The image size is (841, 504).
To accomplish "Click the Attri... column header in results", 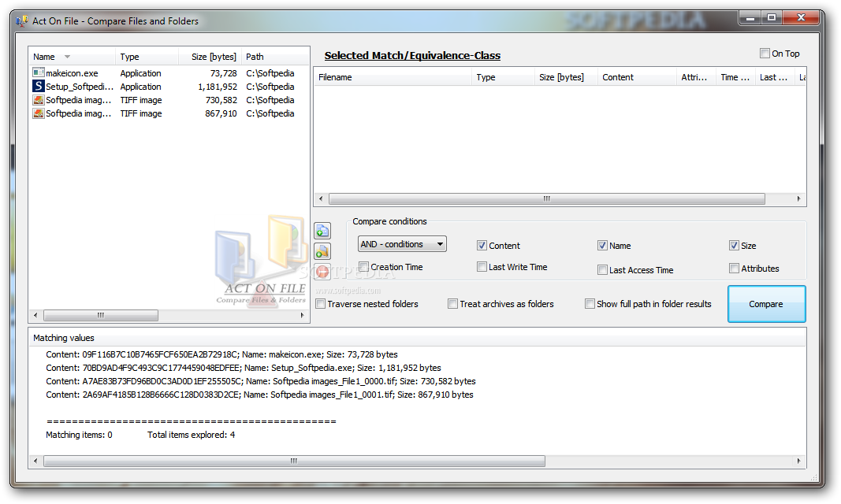I will (696, 77).
